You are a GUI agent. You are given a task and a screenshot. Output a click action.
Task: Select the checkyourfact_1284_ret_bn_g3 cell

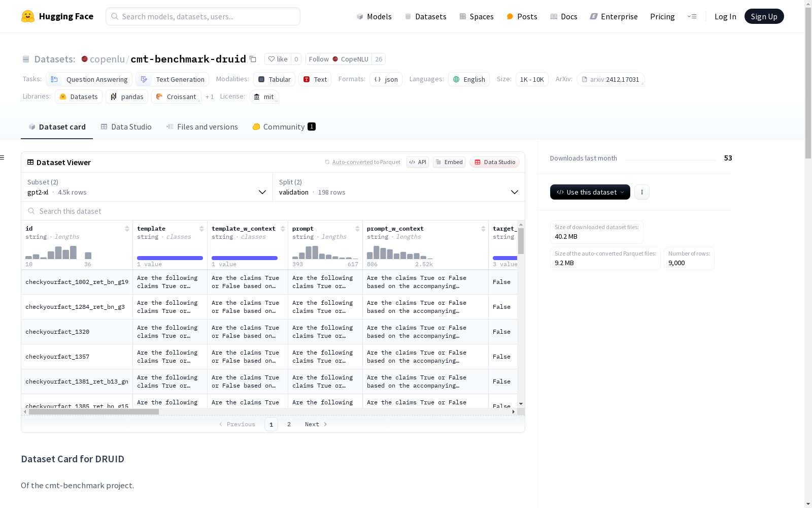click(x=77, y=307)
